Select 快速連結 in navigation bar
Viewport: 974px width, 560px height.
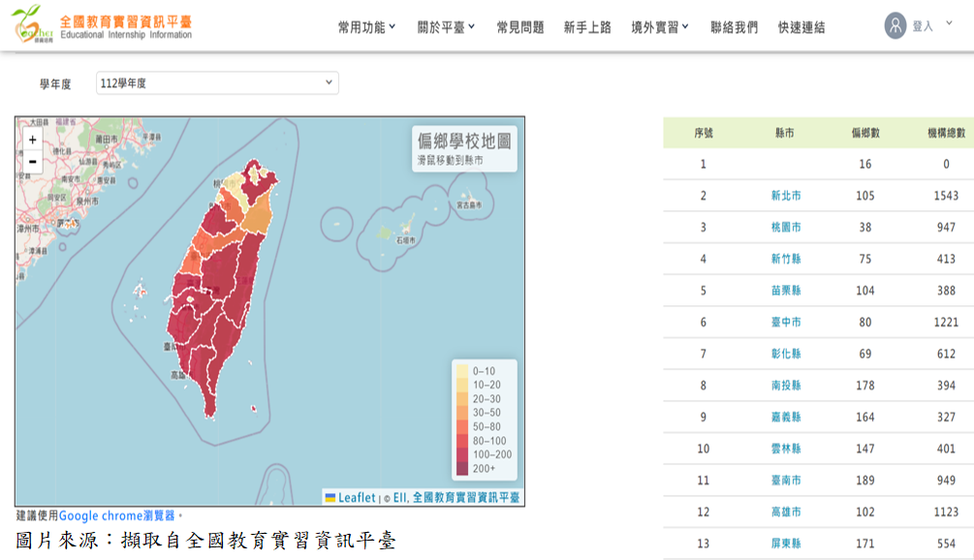(x=801, y=27)
